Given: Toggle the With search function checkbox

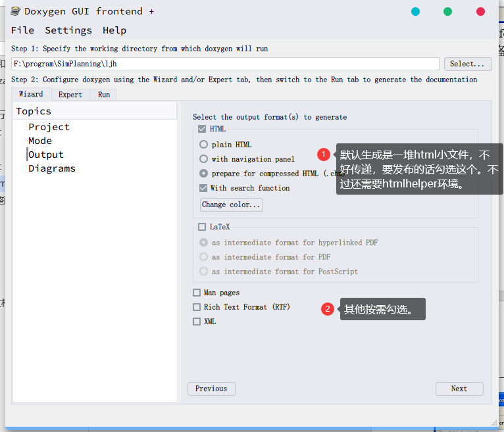Looking at the screenshot, I should click(x=203, y=188).
